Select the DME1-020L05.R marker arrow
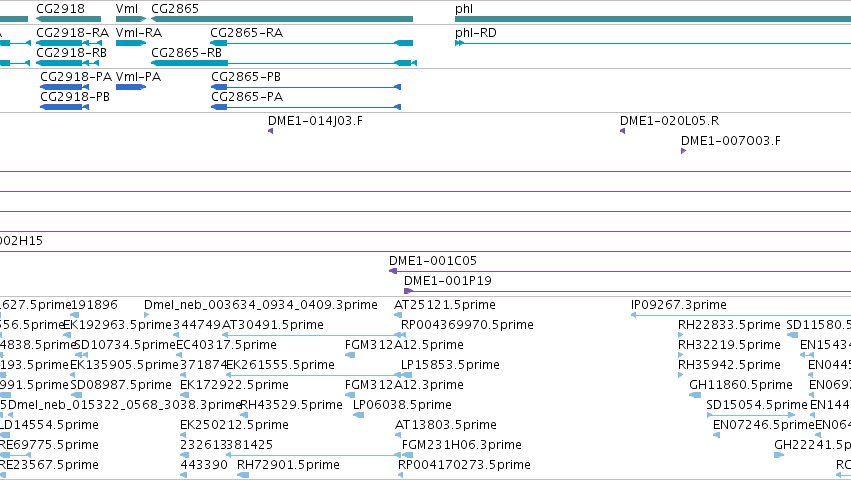The image size is (851, 480). (623, 131)
